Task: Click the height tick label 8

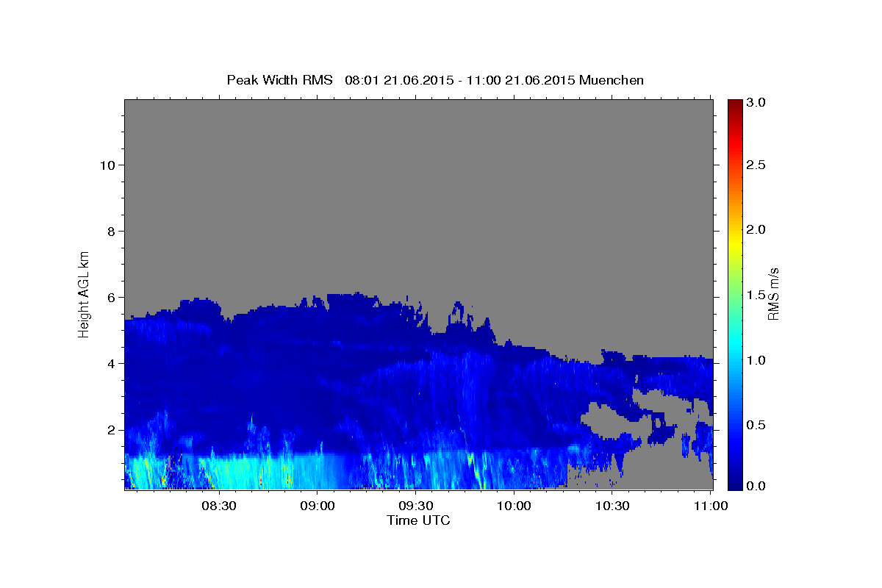Action: click(111, 231)
